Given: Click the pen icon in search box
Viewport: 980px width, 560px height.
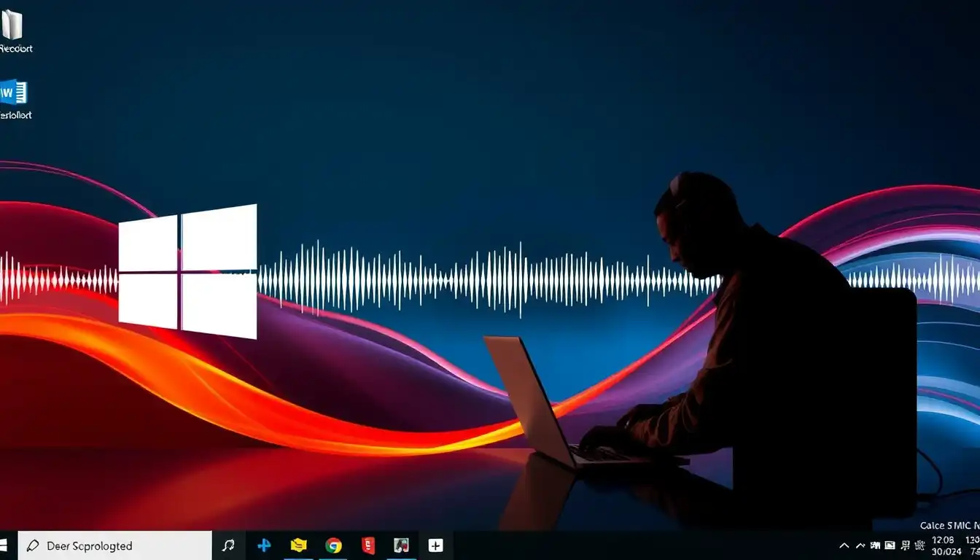Looking at the screenshot, I should pyautogui.click(x=33, y=545).
